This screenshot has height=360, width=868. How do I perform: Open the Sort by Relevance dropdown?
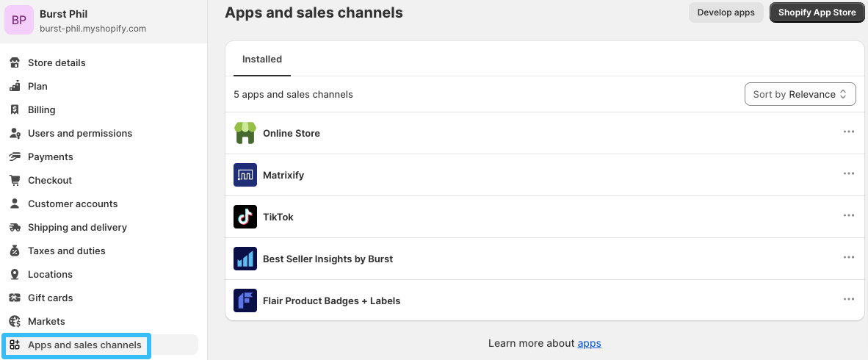800,94
